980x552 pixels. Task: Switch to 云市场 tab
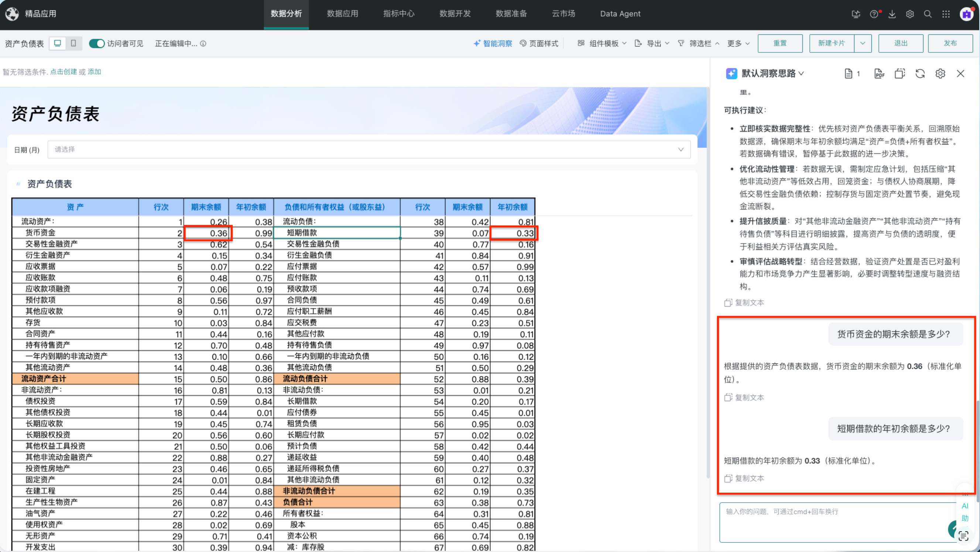coord(563,14)
